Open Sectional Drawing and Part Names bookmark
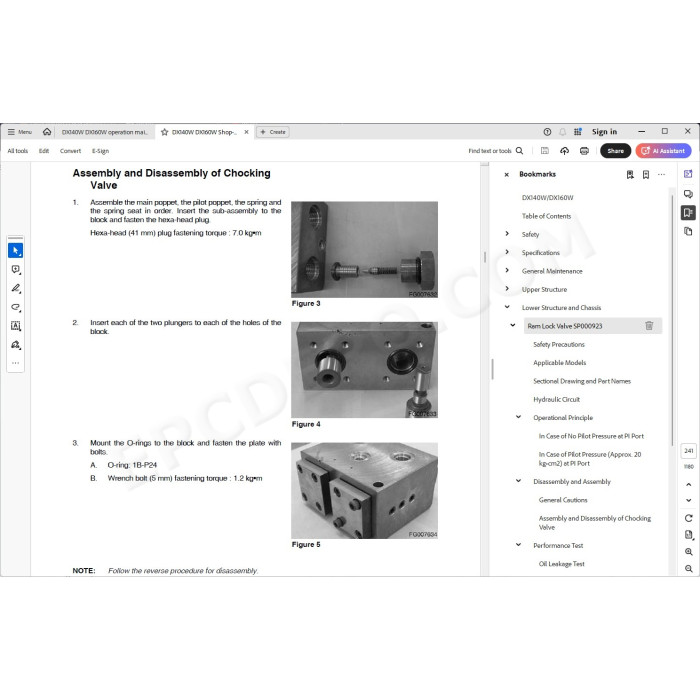The height and width of the screenshot is (700, 700). [x=582, y=381]
